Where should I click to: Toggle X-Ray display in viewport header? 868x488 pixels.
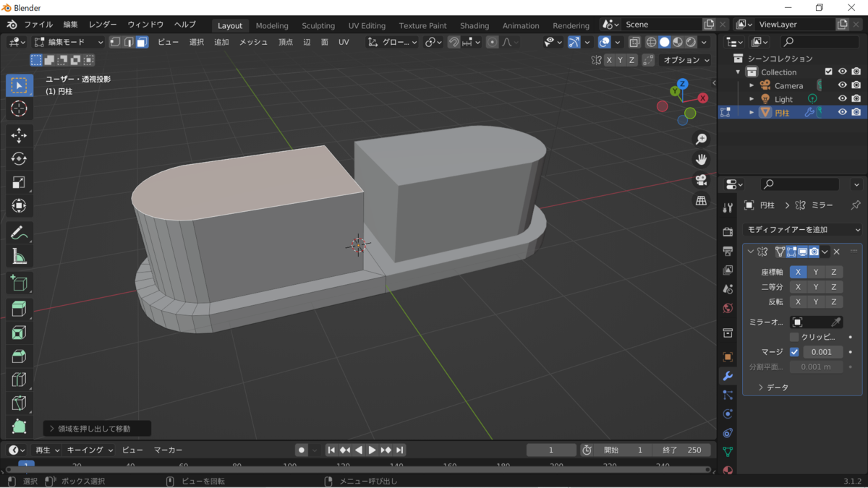634,42
